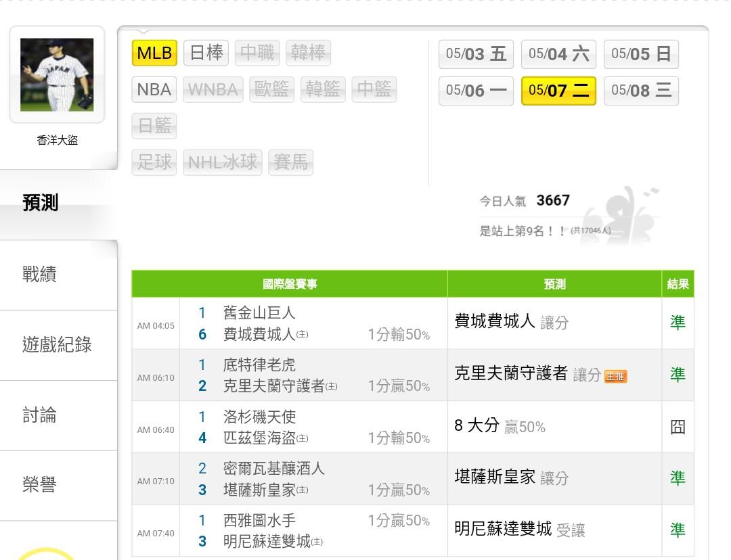
Task: Open the 賽馬 category tab
Action: click(x=291, y=162)
